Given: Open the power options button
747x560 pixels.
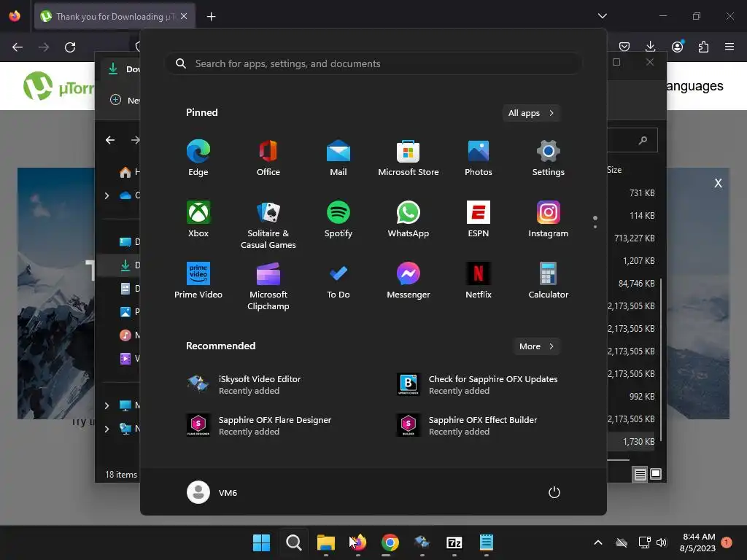Looking at the screenshot, I should [x=554, y=492].
